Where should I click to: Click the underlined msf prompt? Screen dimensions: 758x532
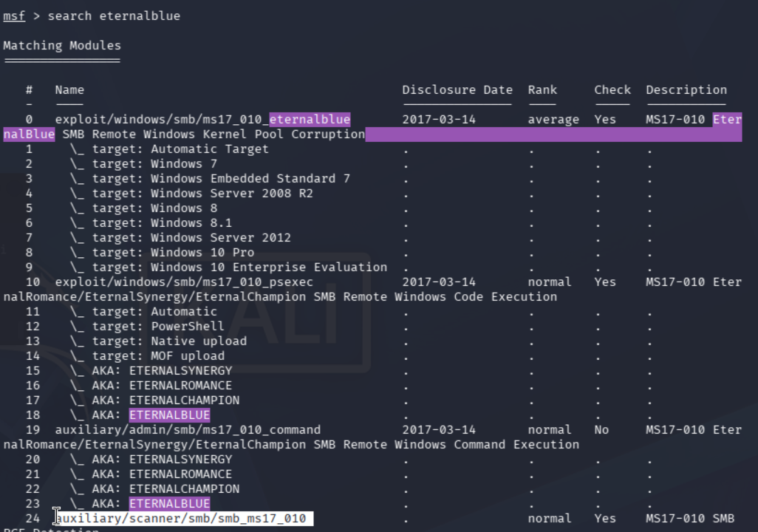[x=14, y=16]
